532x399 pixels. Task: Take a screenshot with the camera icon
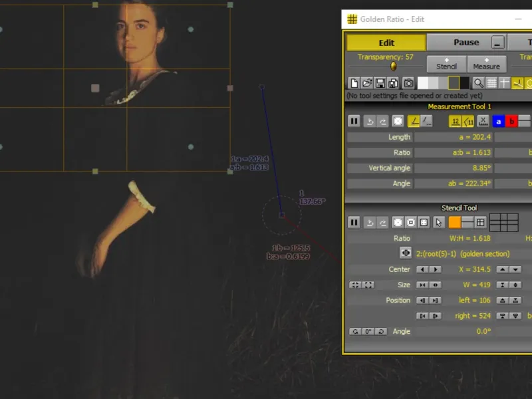pyautogui.click(x=408, y=83)
